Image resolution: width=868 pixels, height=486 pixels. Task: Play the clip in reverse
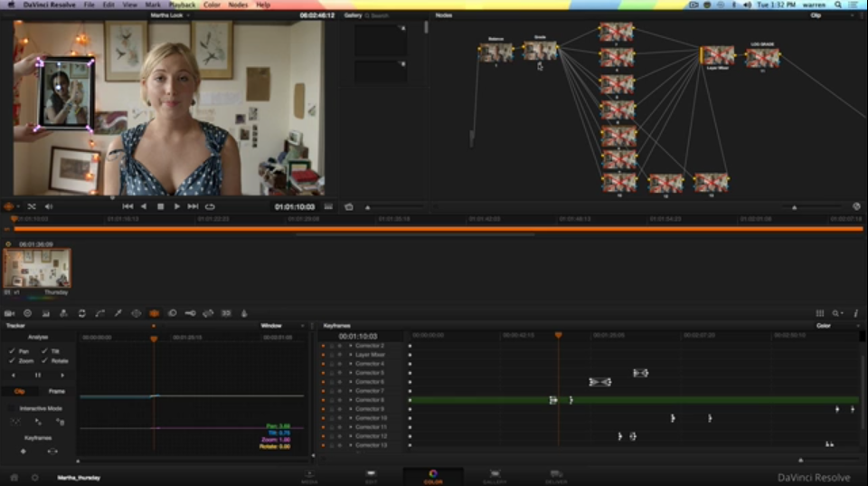click(x=144, y=206)
